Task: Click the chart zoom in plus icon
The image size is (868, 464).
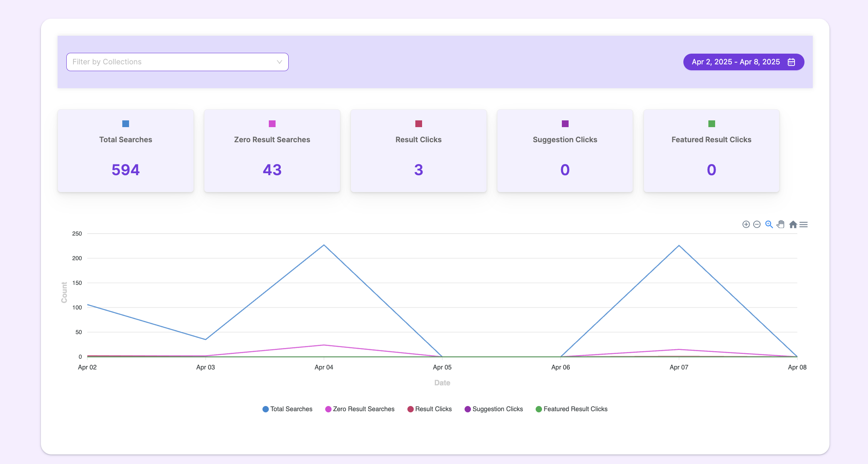Action: 746,224
